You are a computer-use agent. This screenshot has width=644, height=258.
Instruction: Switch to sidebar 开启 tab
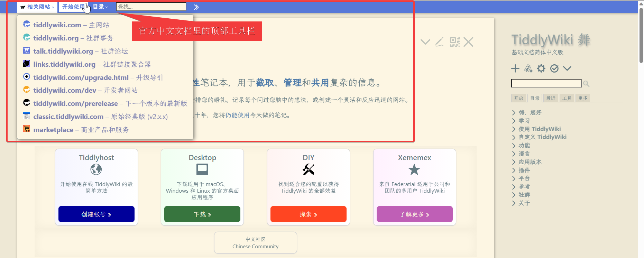coord(518,98)
